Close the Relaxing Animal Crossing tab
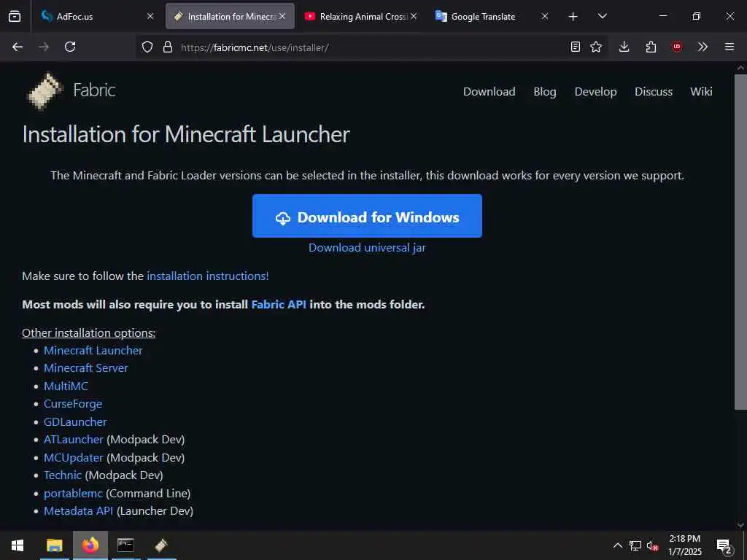Viewport: 747px width, 560px height. click(414, 16)
